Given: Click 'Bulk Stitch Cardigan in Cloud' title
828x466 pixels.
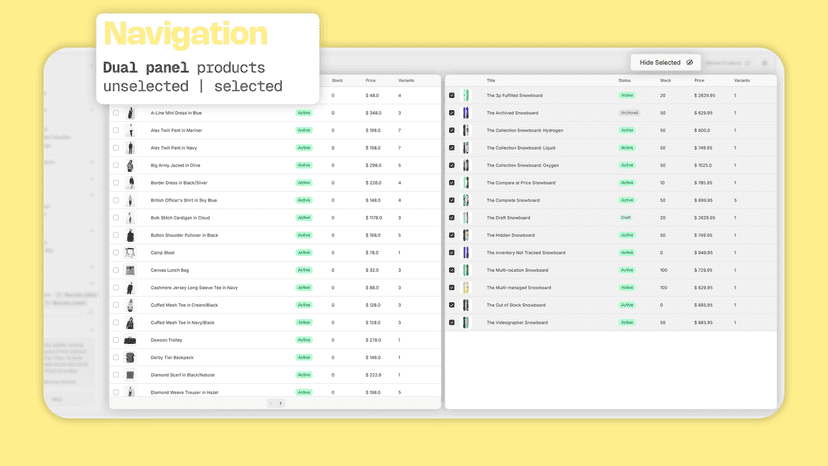Looking at the screenshot, I should (180, 218).
